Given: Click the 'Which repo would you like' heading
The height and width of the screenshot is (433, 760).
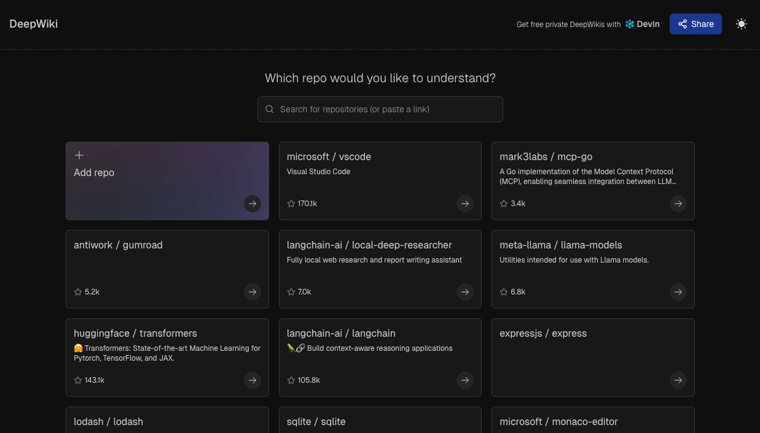Looking at the screenshot, I should pos(380,78).
